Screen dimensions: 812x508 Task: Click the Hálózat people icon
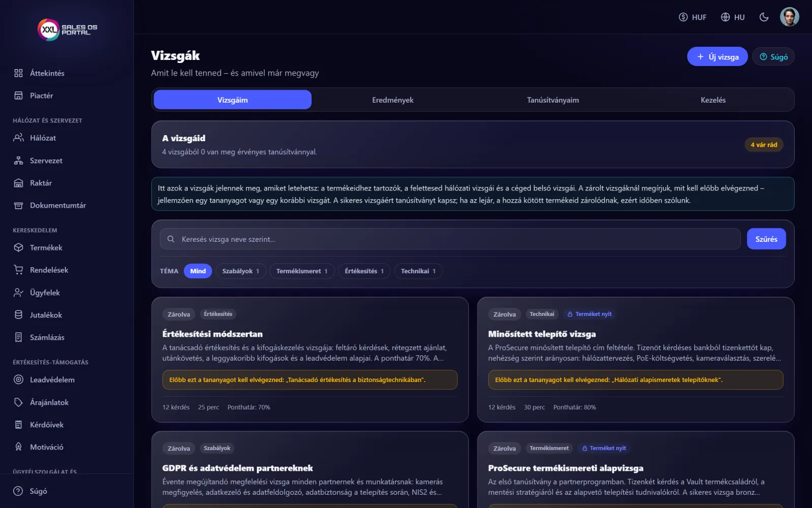pyautogui.click(x=19, y=138)
